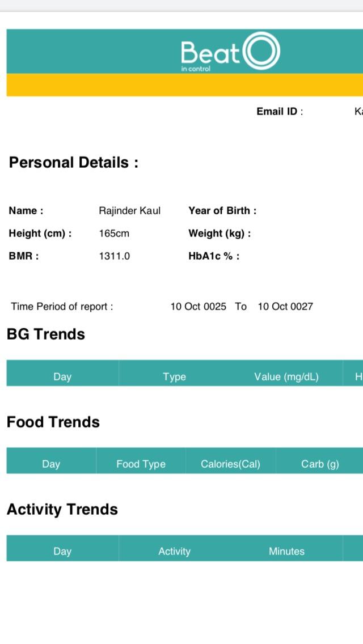Select the BMR value 1311.0
This screenshot has height=644, width=363.
114,256
